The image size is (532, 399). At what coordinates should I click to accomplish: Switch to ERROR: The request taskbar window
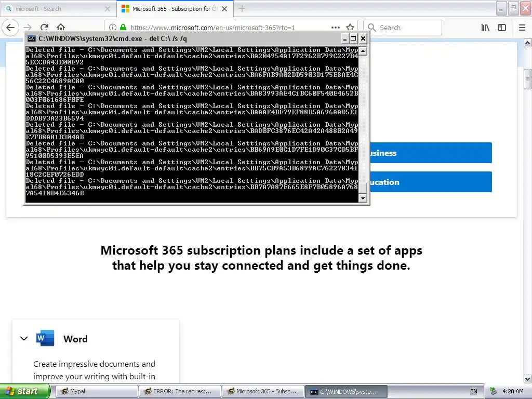point(180,391)
